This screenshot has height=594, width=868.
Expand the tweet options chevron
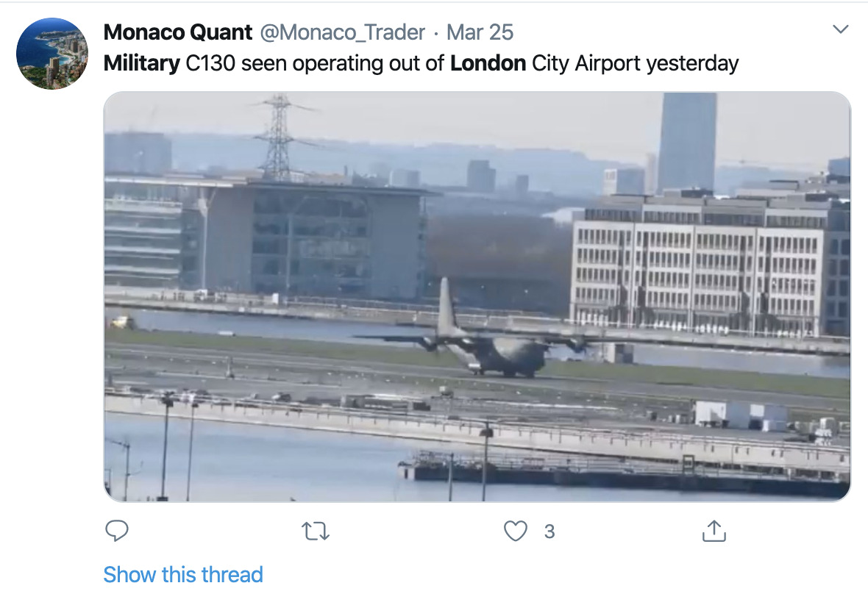[x=839, y=30]
